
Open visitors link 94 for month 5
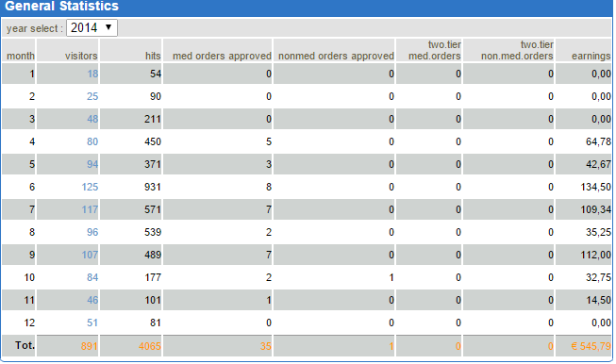click(x=92, y=164)
